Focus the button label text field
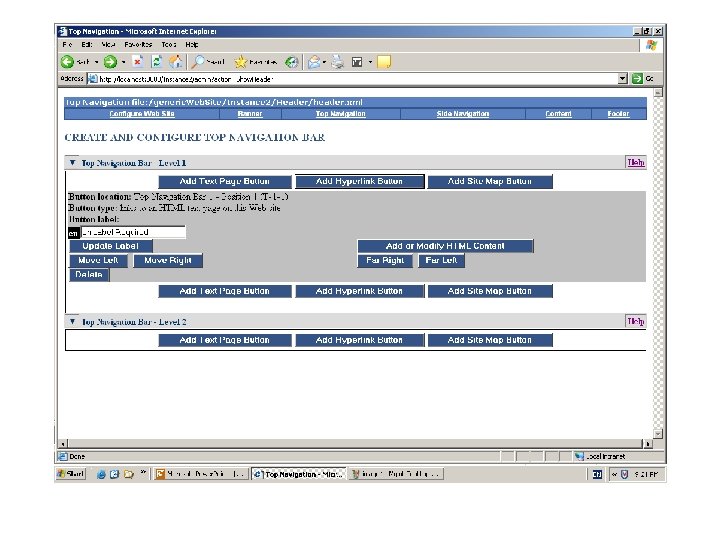Viewport: 720px width, 540px height. coord(133,232)
